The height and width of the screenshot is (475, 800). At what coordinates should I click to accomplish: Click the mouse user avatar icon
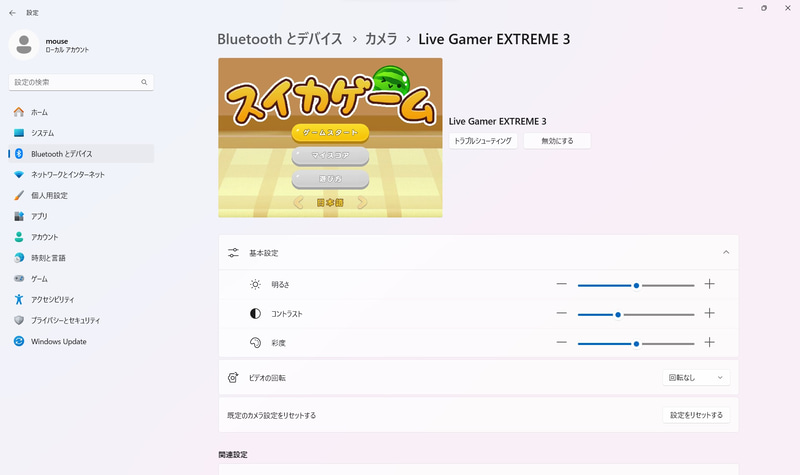(23, 45)
